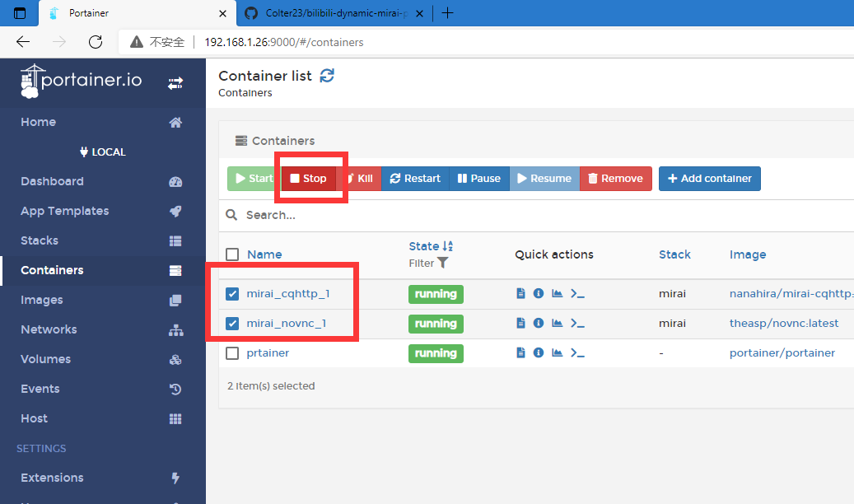Select Containers in the sidebar
This screenshot has width=854, height=504.
point(102,270)
